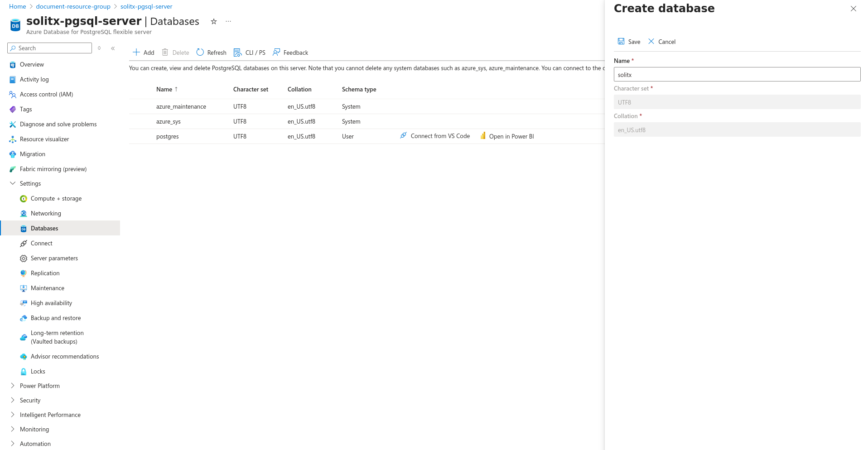The width and height of the screenshot is (868, 450).
Task: Open the Migration icon
Action: (x=13, y=154)
